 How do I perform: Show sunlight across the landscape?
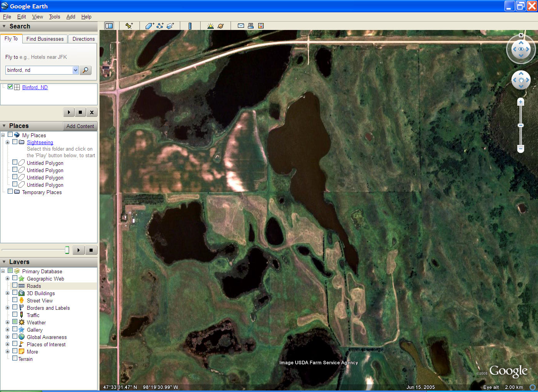210,26
